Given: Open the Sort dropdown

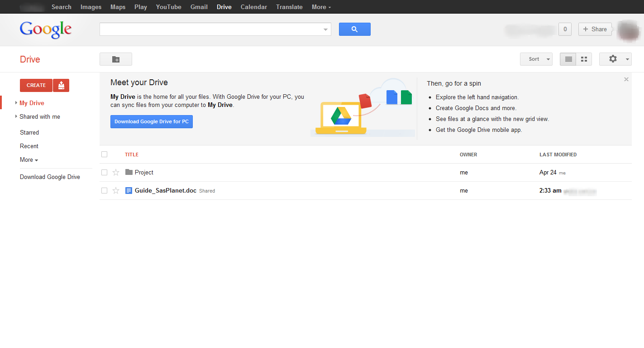Looking at the screenshot, I should (536, 59).
